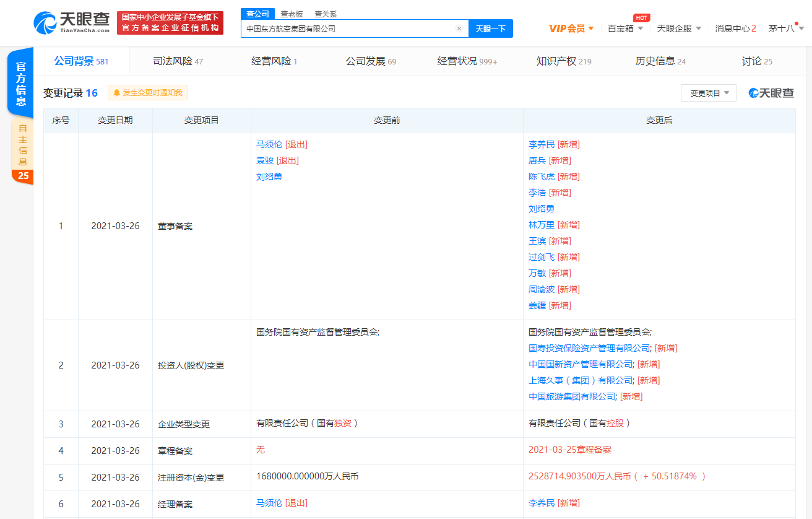
Task: Open 李养民 link in 经理备案 row
Action: [x=542, y=503]
